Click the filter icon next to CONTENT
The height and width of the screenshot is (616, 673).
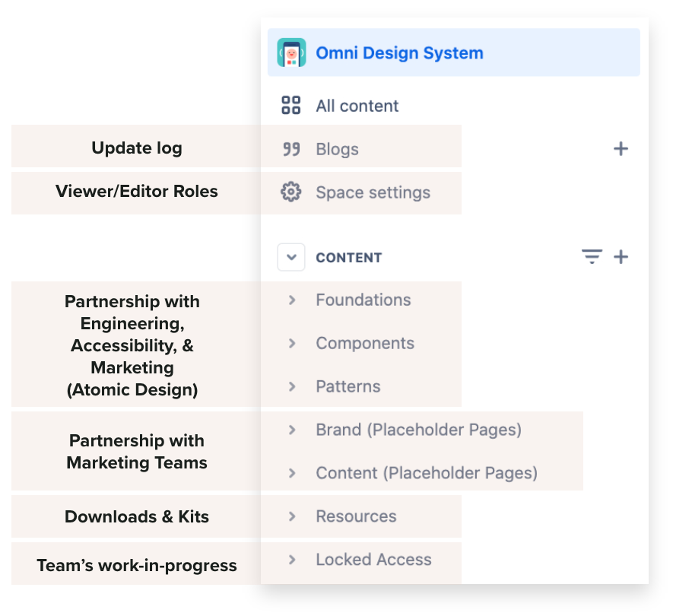click(x=592, y=257)
